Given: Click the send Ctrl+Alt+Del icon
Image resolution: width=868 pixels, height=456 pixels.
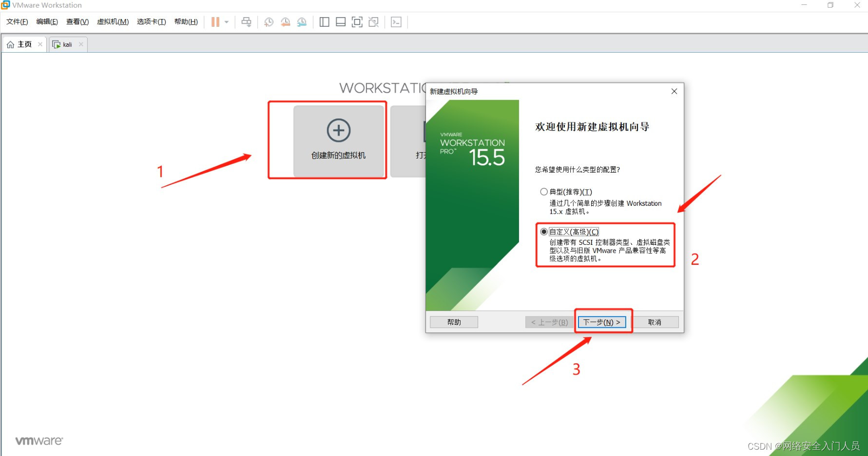Looking at the screenshot, I should point(247,22).
